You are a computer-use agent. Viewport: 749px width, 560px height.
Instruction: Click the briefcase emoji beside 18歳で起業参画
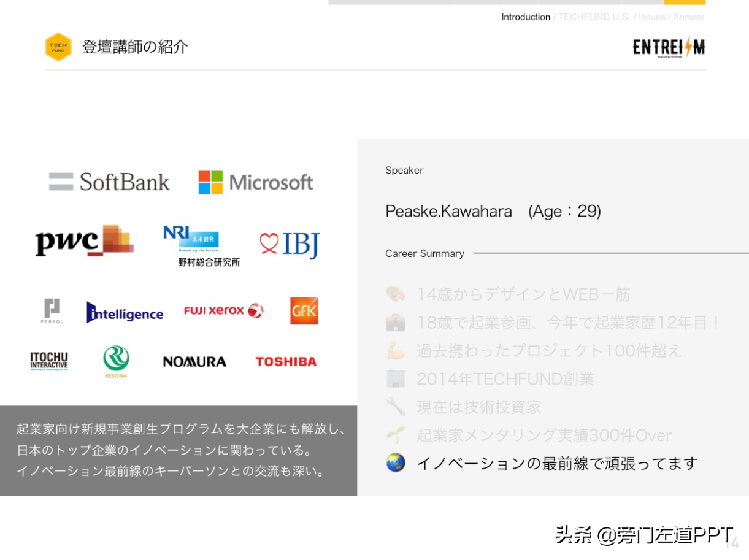(x=396, y=323)
